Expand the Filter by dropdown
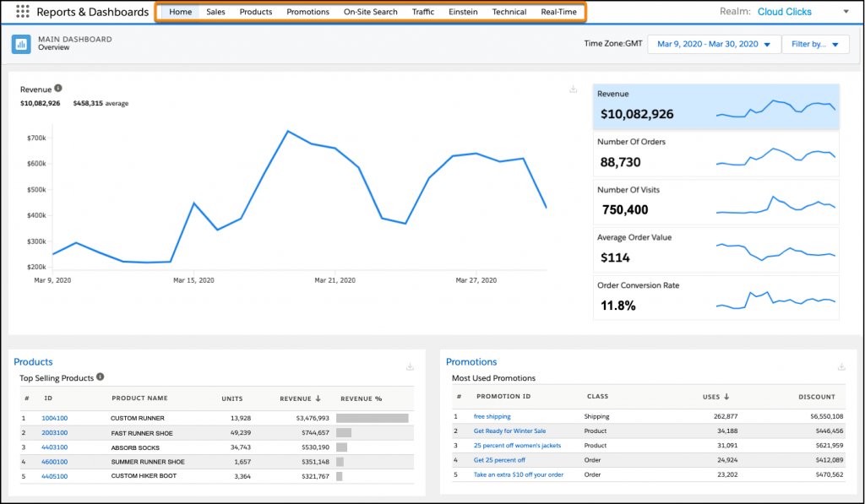The height and width of the screenshot is (504, 865). click(x=815, y=45)
